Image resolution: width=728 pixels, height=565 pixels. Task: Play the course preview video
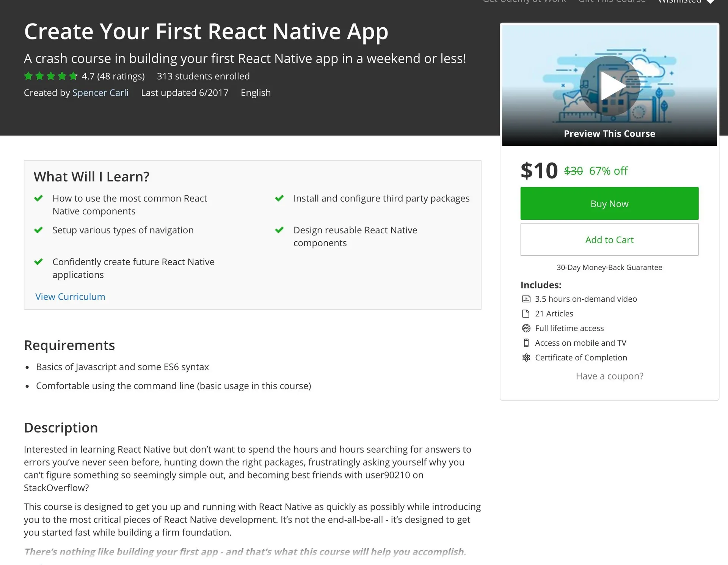tap(609, 86)
